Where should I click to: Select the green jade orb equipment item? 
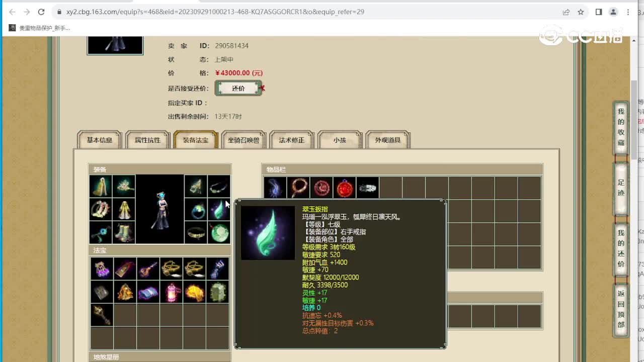[219, 232]
